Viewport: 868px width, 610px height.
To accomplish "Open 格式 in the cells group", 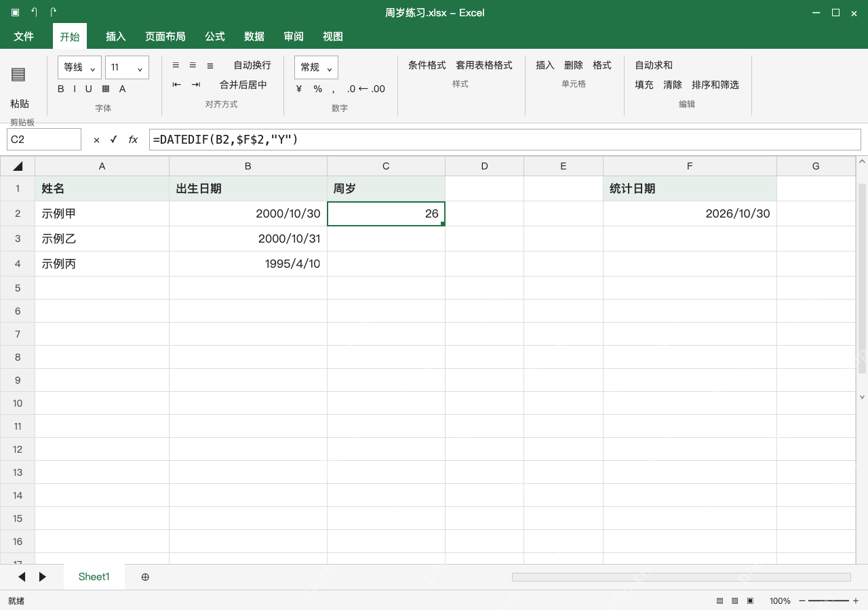I will pos(602,65).
